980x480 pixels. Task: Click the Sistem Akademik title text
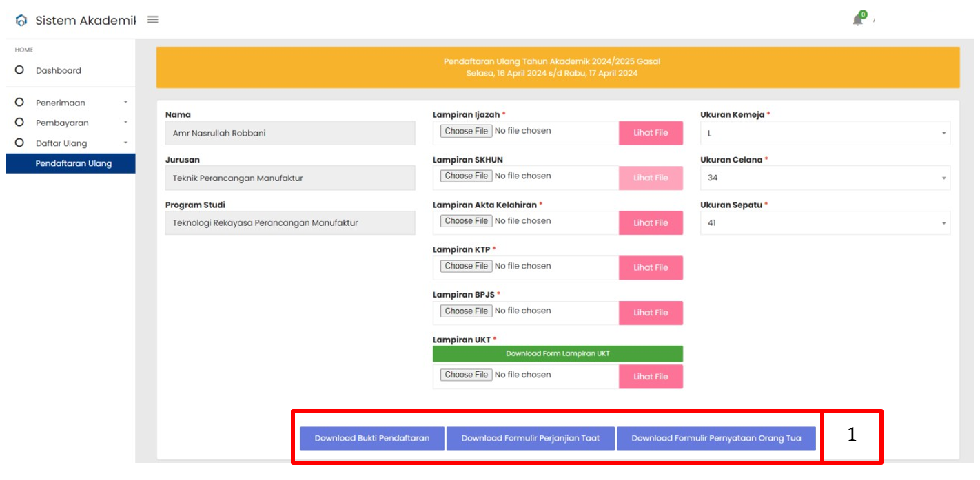tap(85, 21)
